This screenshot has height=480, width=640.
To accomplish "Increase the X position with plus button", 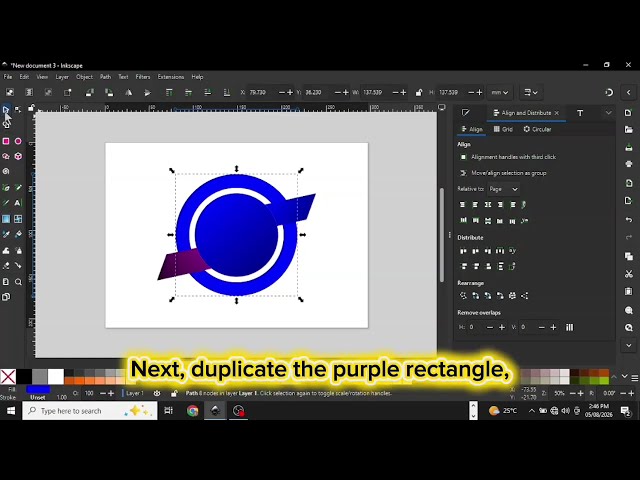I will (290, 93).
